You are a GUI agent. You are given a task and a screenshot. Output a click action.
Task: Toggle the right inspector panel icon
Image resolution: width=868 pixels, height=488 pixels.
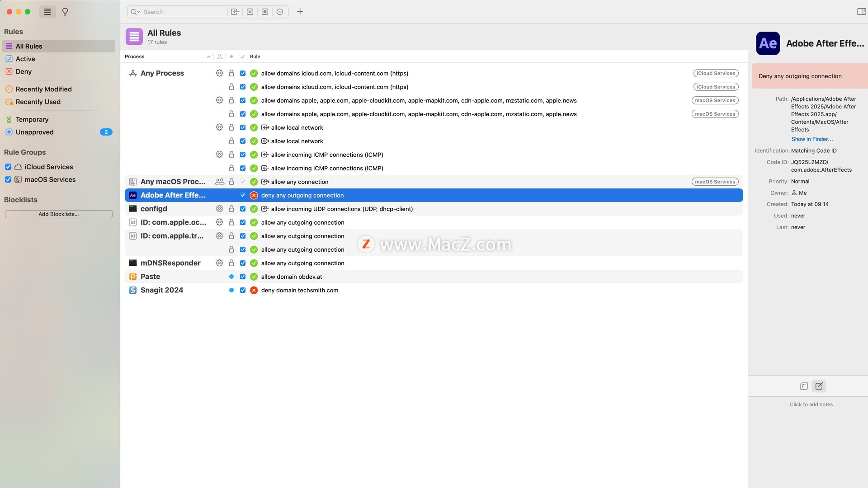pyautogui.click(x=862, y=12)
